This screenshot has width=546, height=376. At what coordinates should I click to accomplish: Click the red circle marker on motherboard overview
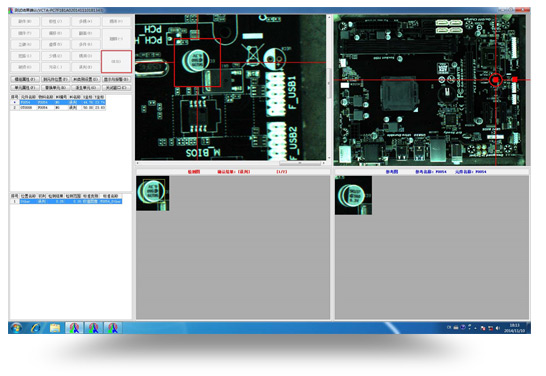pyautogui.click(x=496, y=80)
